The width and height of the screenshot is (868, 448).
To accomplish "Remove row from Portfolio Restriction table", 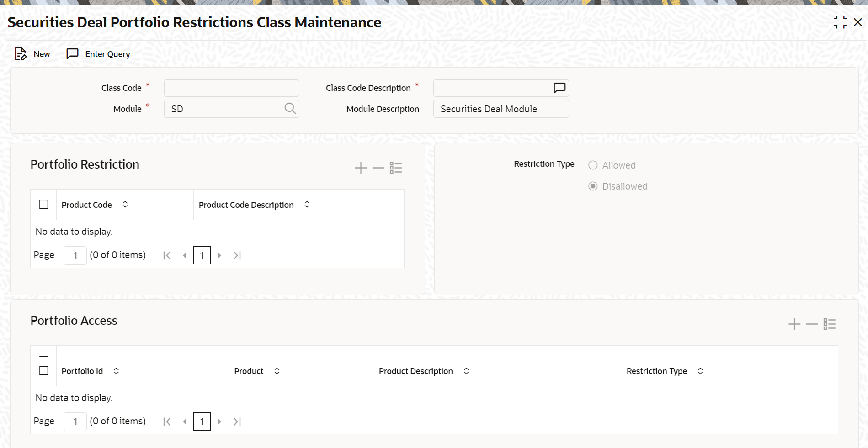I will [378, 168].
